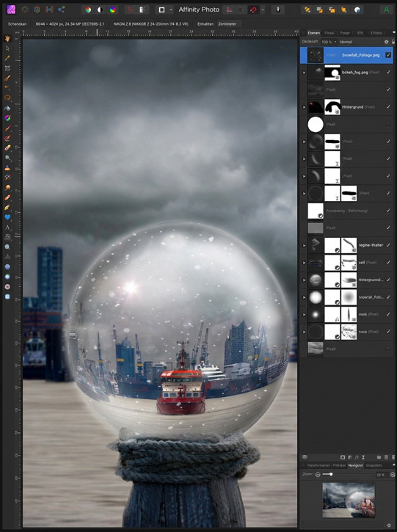
Task: Select the Heart shape tool
Action: (x=7, y=217)
